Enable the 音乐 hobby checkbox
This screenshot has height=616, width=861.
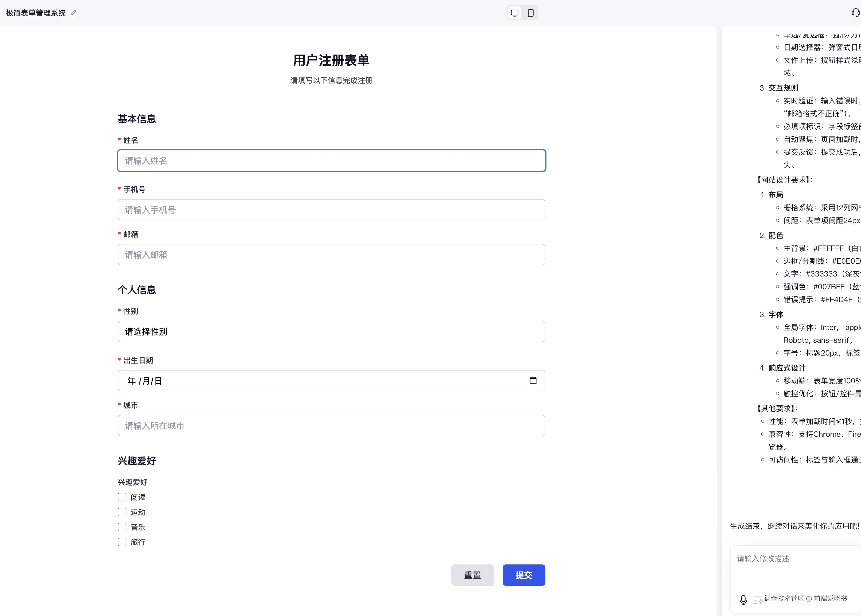[x=122, y=527]
